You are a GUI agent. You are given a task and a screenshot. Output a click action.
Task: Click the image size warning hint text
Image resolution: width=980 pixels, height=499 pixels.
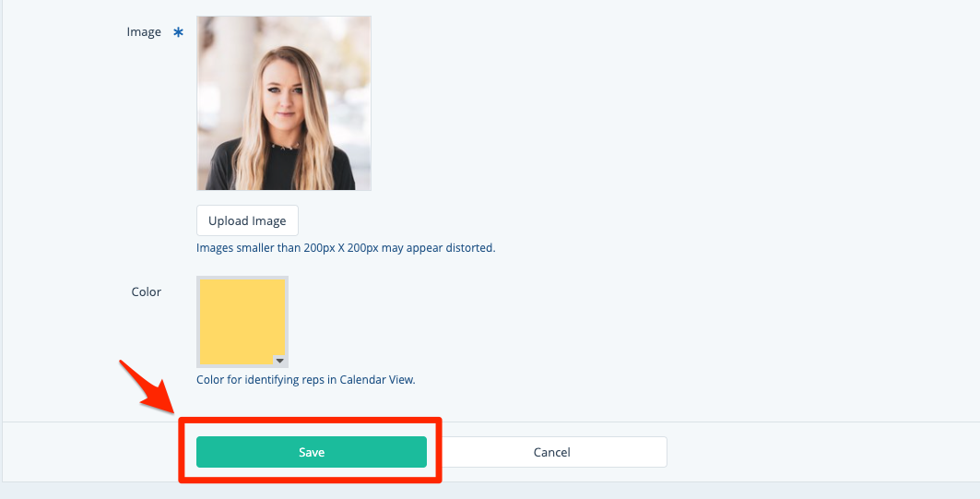point(346,247)
